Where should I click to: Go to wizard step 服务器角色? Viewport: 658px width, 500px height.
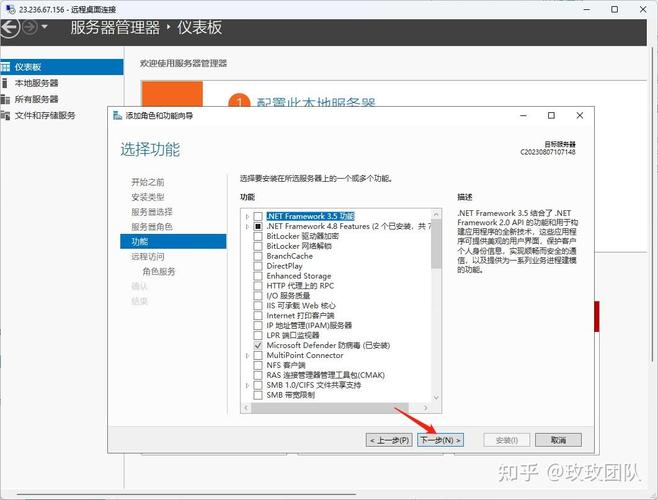[152, 227]
